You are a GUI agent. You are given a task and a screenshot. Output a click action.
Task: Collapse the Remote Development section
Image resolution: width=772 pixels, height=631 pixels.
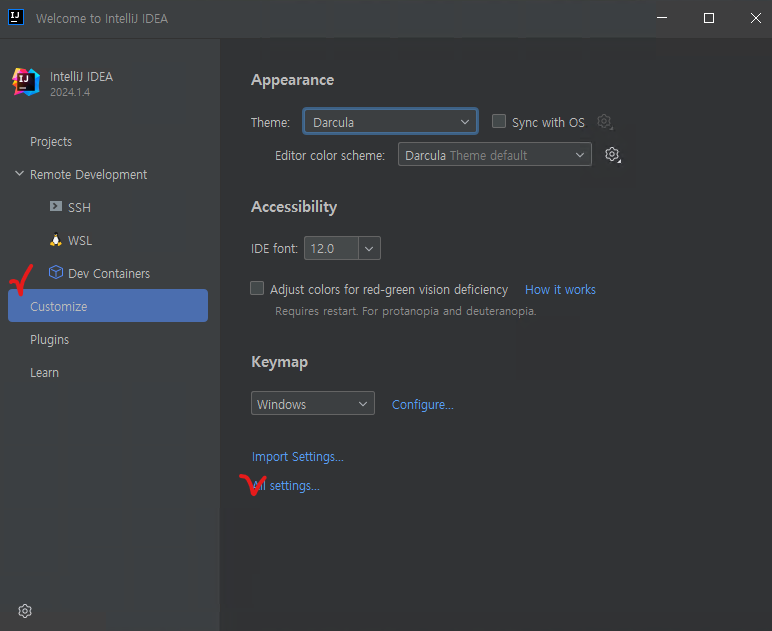coord(19,174)
